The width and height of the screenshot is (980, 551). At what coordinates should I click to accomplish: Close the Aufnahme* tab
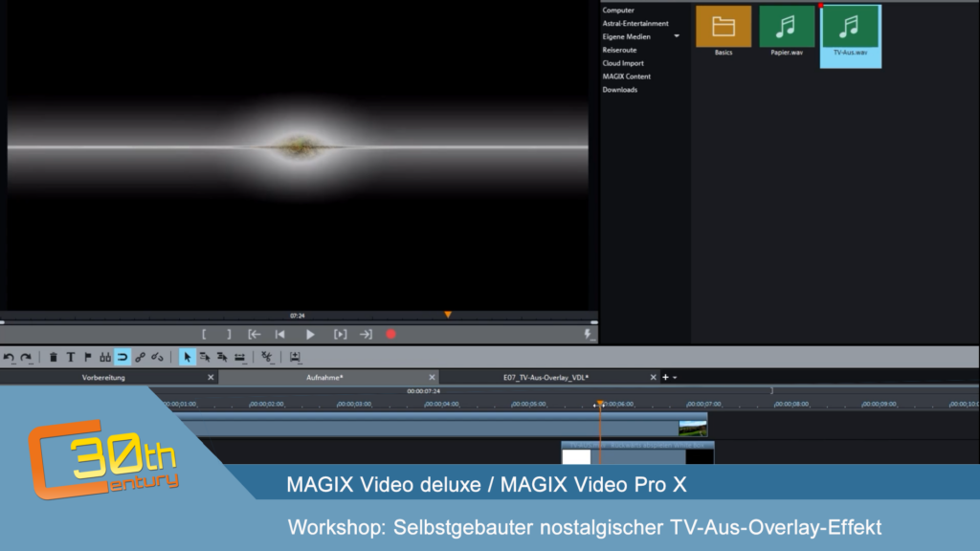point(432,377)
